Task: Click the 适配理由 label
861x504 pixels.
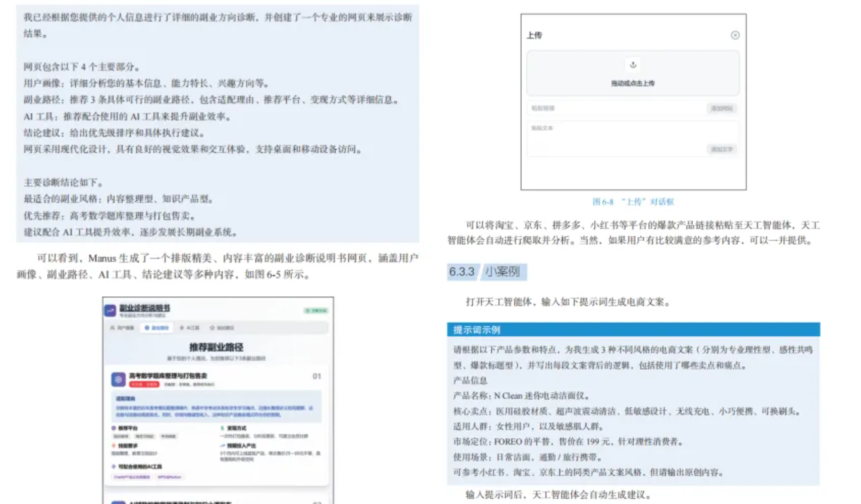Action: tap(125, 398)
